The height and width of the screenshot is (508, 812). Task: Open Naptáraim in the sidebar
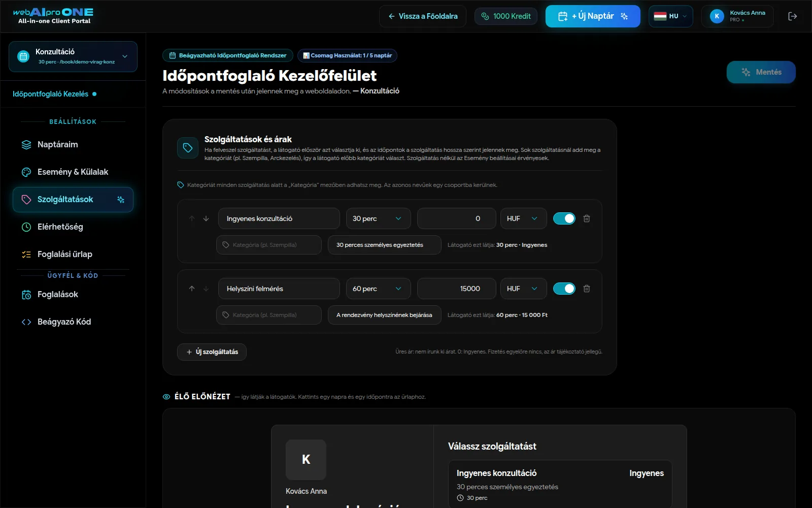73,145
